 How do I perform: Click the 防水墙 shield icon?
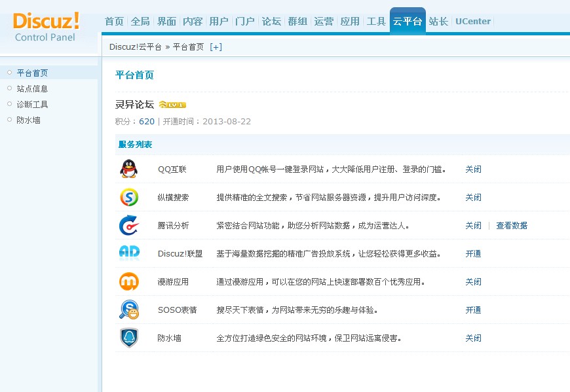128,338
